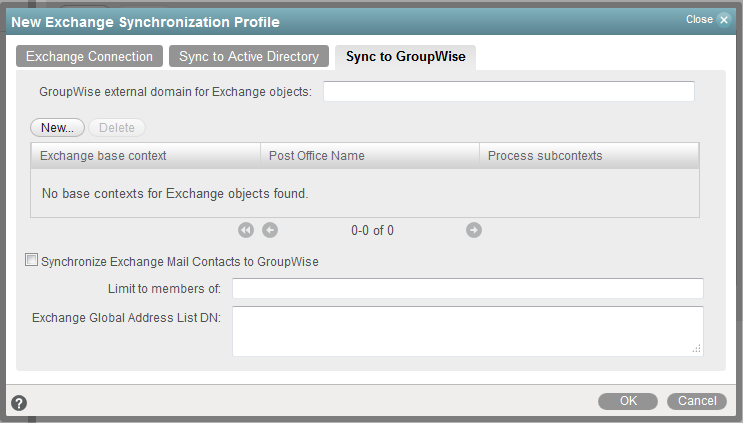This screenshot has width=743, height=423.
Task: Focus the GroupWise external domain field
Action: tap(508, 92)
